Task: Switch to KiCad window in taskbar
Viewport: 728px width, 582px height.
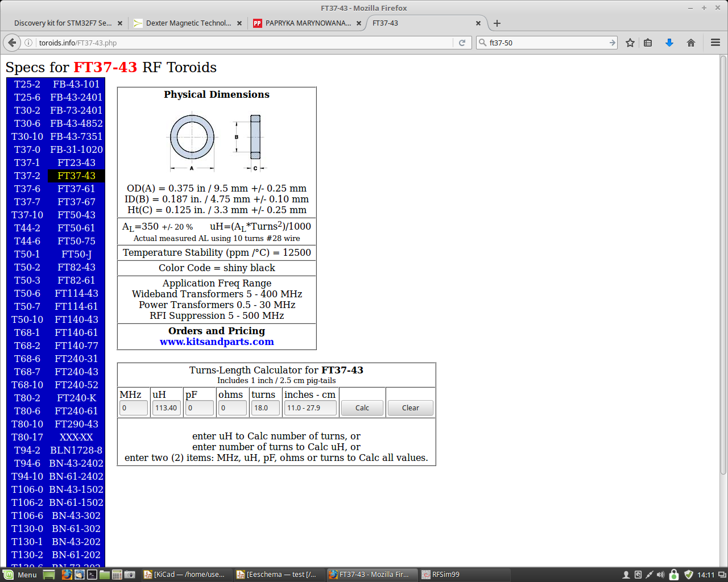Action: 187,575
